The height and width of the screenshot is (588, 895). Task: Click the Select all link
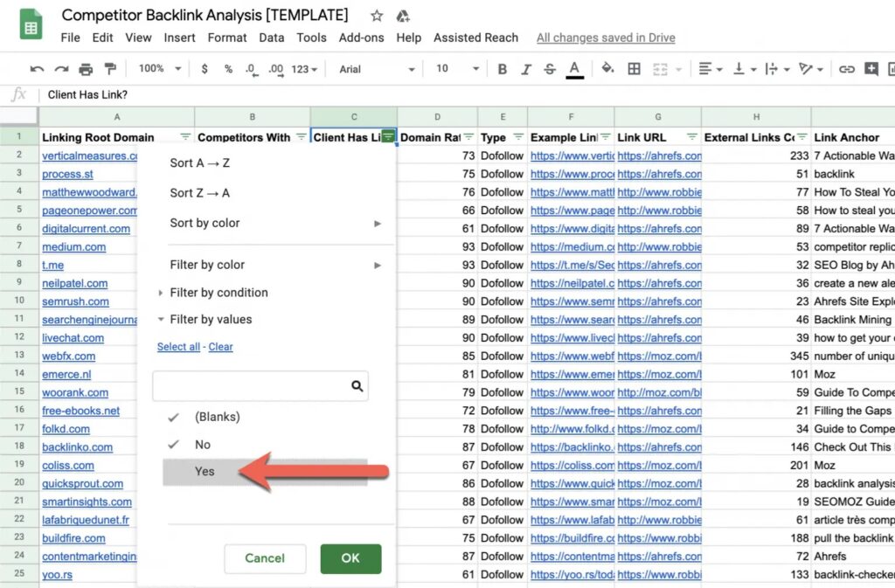click(178, 347)
